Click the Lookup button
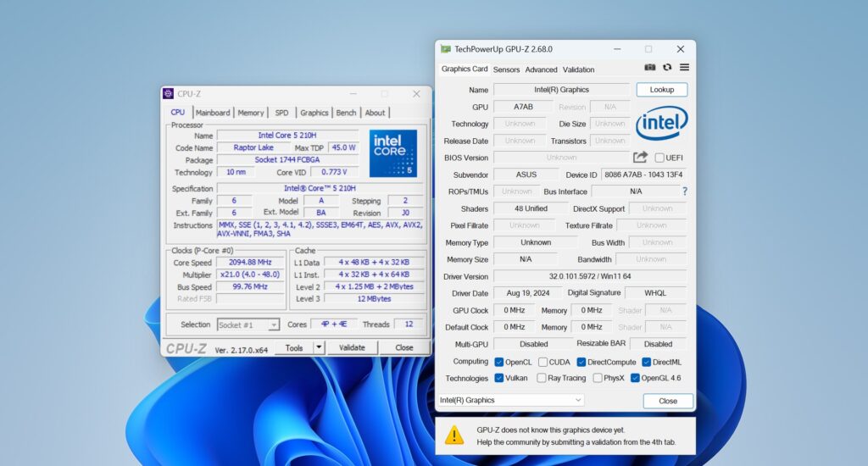The image size is (868, 466). pyautogui.click(x=661, y=90)
